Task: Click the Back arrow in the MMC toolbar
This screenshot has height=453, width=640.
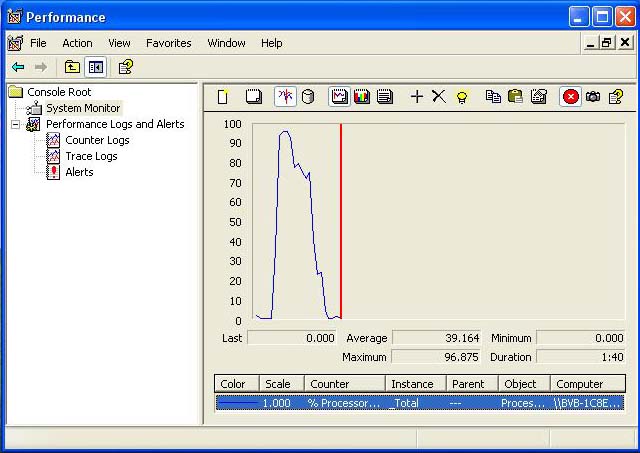Action: coord(18,67)
